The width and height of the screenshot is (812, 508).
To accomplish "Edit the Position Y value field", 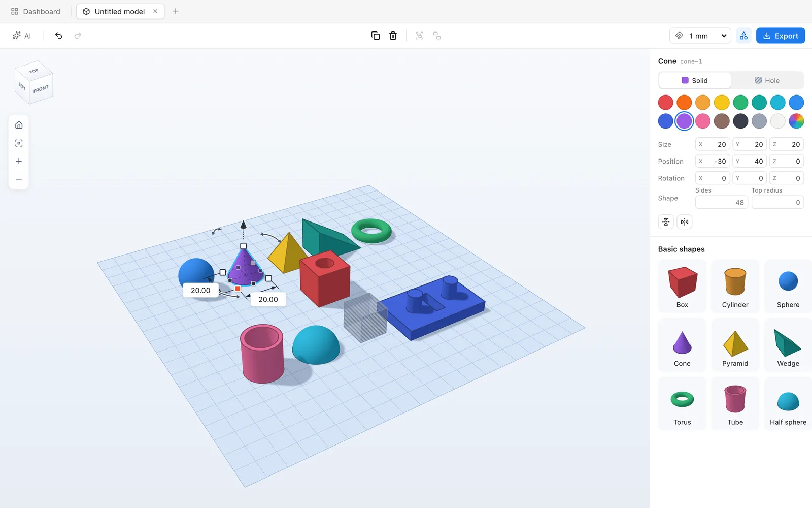I will pos(750,161).
